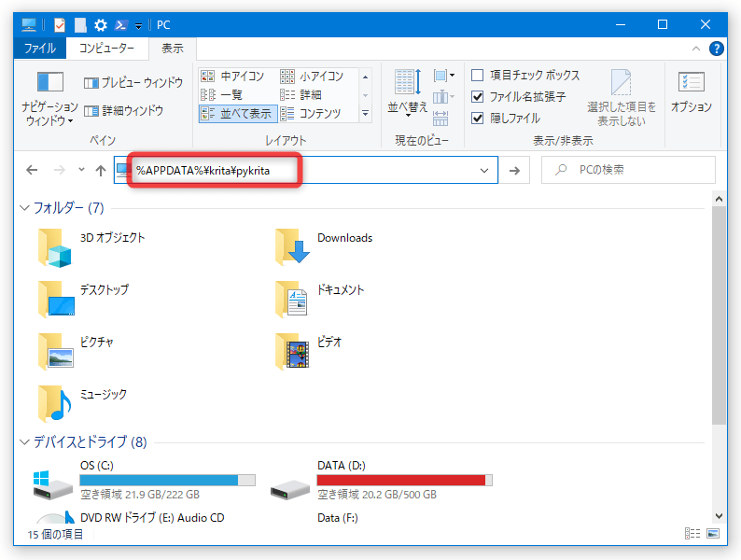The height and width of the screenshot is (560, 741).
Task: Switch to large icons view in status bar
Action: pos(713,534)
